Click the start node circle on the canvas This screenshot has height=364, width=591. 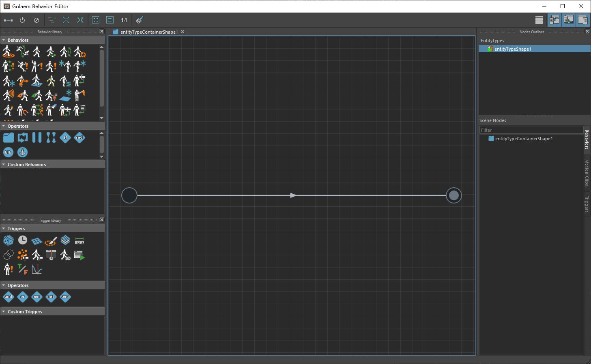(129, 195)
